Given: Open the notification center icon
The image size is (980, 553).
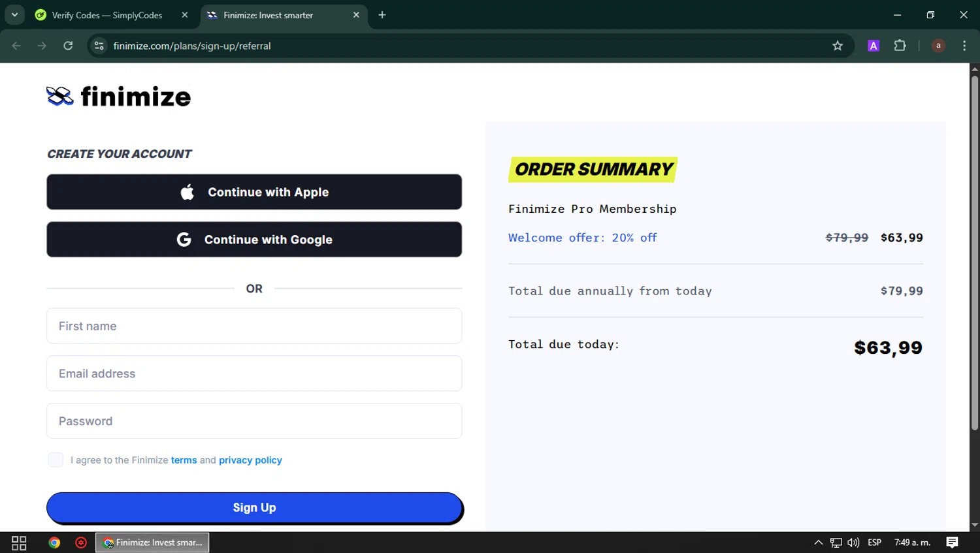Looking at the screenshot, I should coord(953,543).
